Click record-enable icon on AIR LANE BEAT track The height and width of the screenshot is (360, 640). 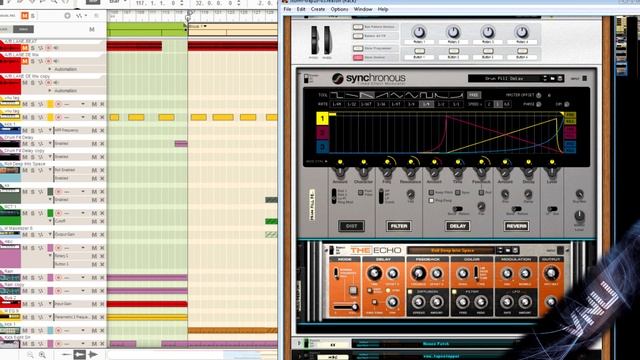48,48
